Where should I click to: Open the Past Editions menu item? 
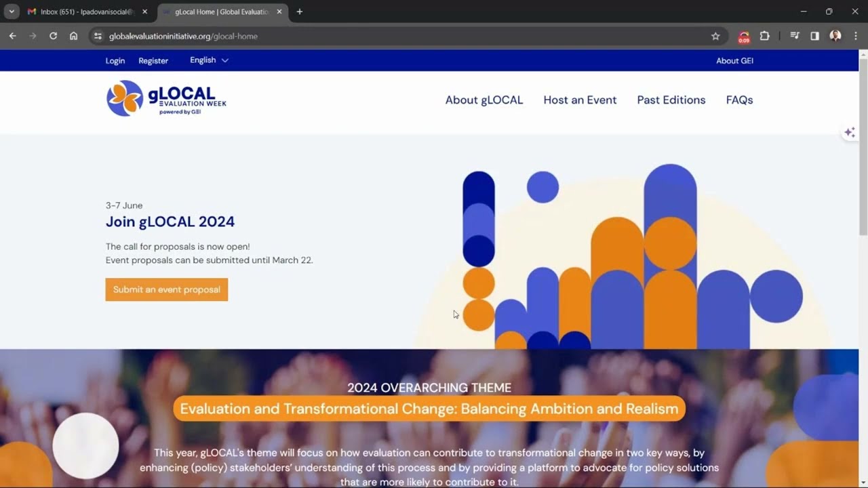(671, 100)
